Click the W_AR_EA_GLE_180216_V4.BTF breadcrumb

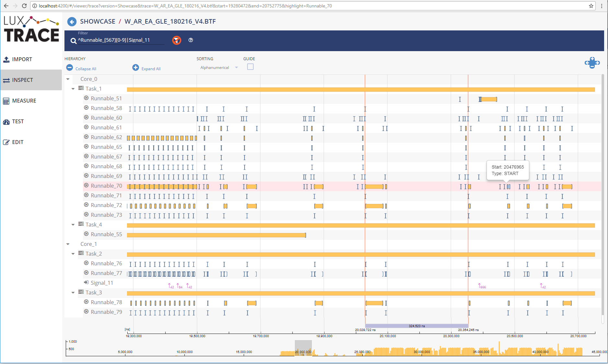pos(170,21)
